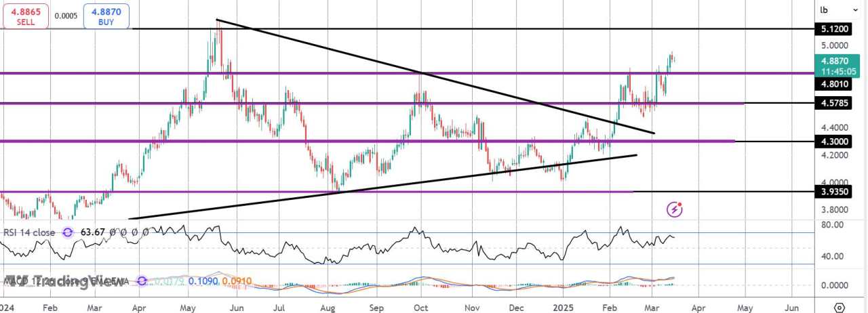Click the 5.0000 price scale label

pyautogui.click(x=834, y=45)
